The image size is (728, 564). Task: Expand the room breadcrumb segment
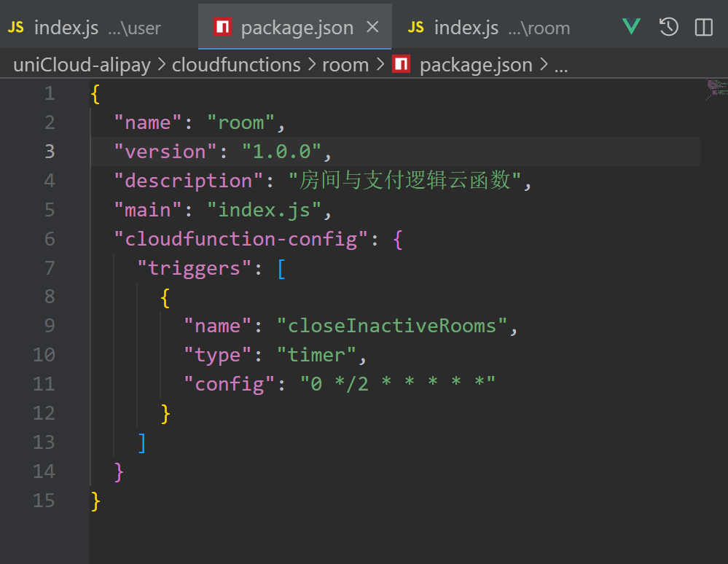[345, 65]
